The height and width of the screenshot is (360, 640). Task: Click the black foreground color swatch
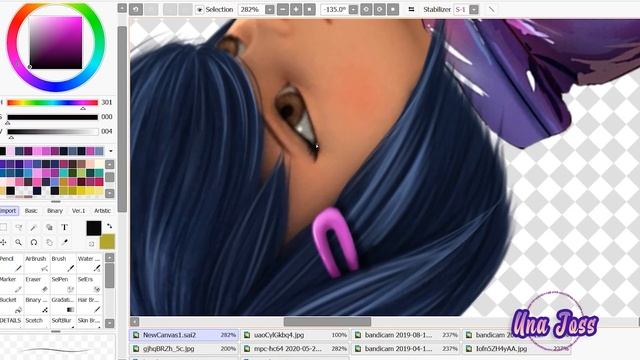93,228
